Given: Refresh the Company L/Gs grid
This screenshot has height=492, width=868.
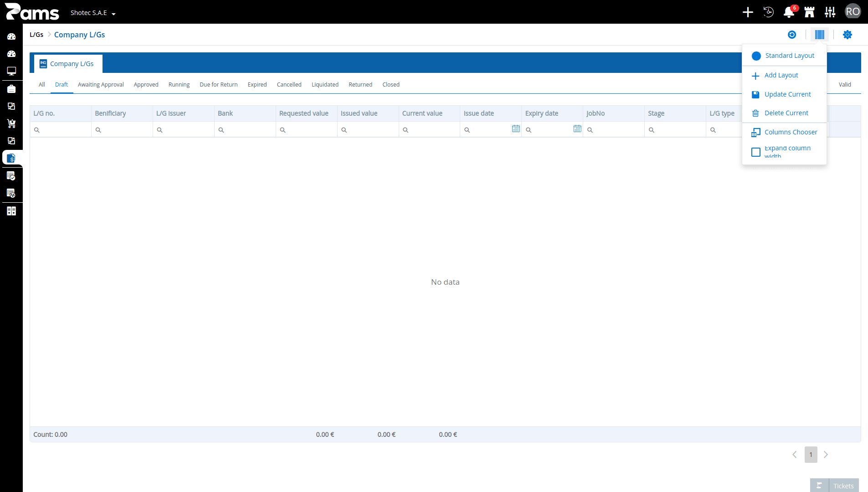Looking at the screenshot, I should (x=792, y=35).
